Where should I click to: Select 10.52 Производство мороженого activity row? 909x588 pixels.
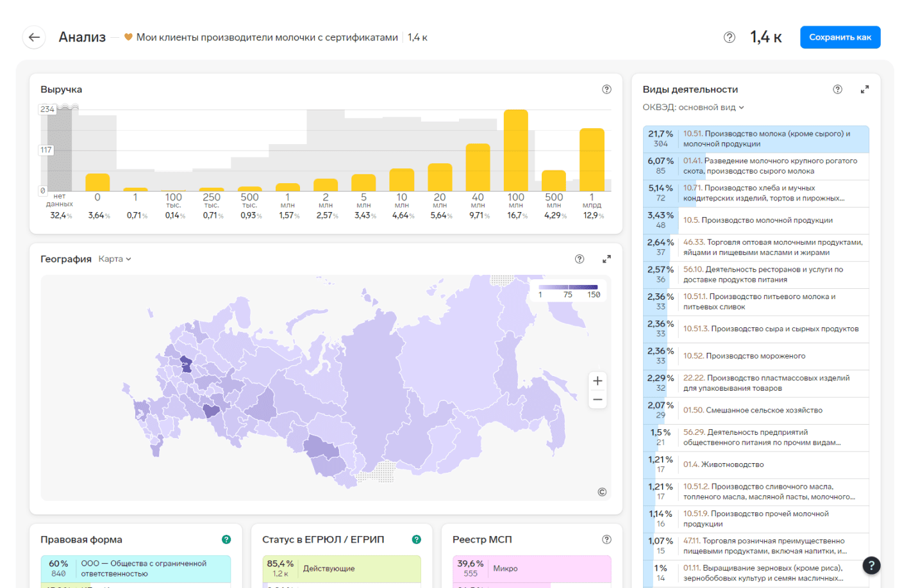click(x=756, y=356)
